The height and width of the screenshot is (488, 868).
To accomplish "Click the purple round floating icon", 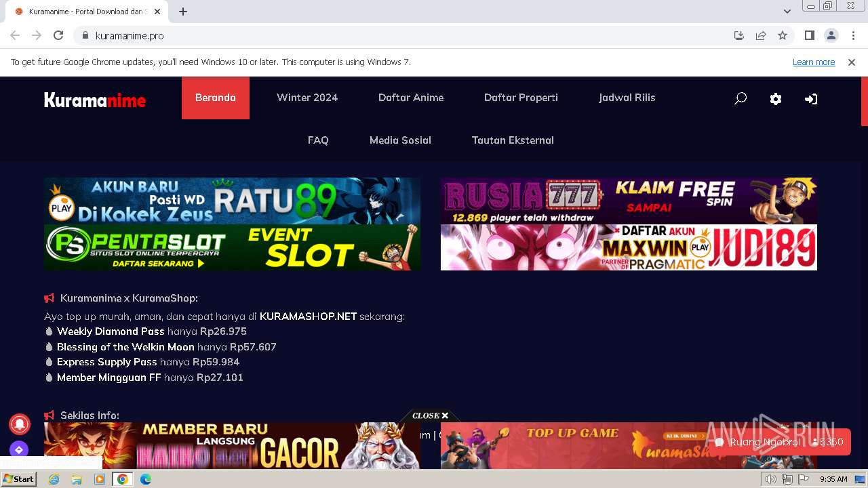I will tap(19, 449).
